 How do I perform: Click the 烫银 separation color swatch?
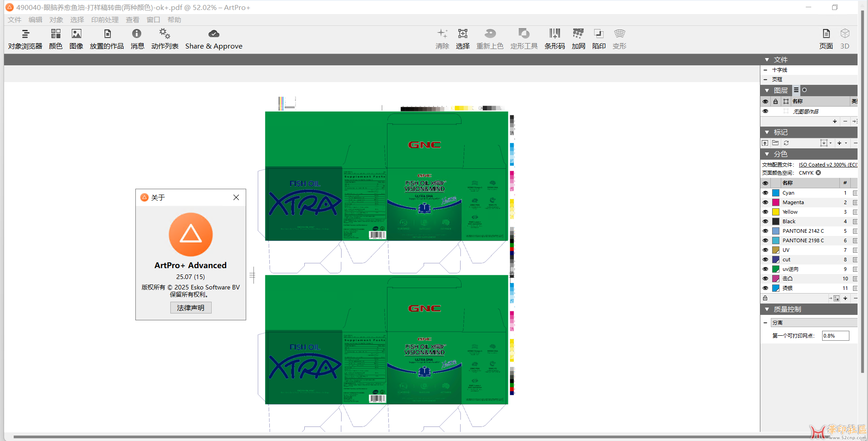[x=776, y=288]
